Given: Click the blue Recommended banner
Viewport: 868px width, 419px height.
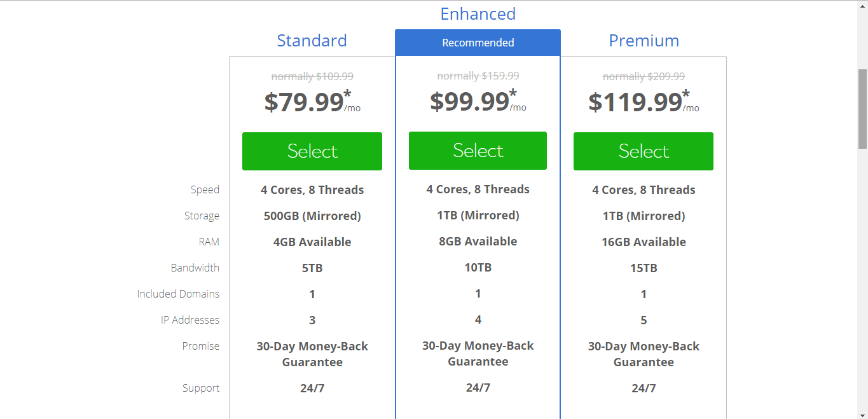Looking at the screenshot, I should click(x=478, y=43).
